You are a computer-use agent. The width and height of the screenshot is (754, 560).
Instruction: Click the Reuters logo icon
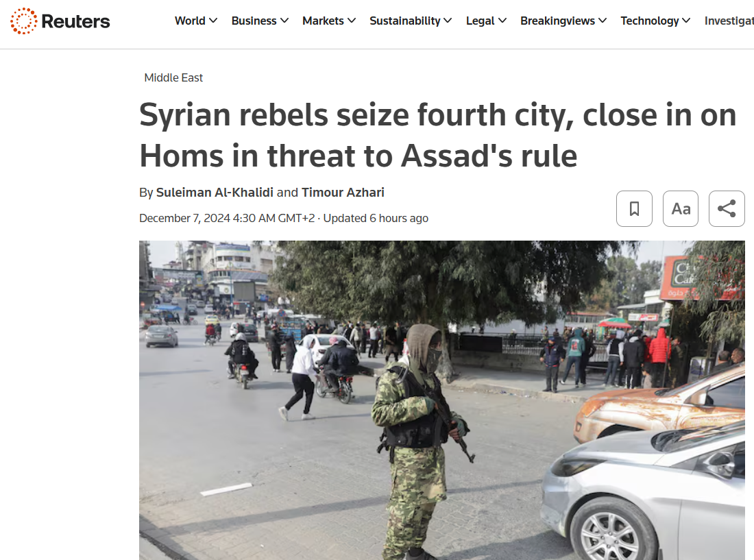(23, 21)
